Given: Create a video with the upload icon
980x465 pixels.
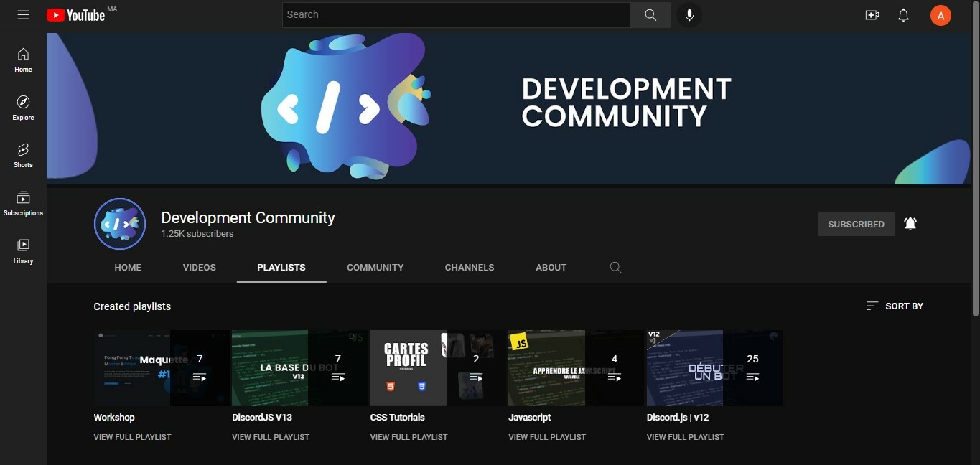Looking at the screenshot, I should pyautogui.click(x=872, y=14).
